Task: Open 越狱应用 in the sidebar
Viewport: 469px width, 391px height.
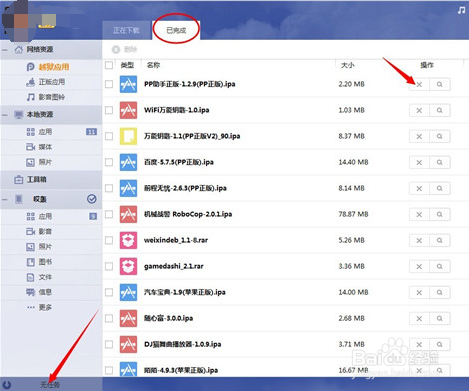Action: (48, 67)
